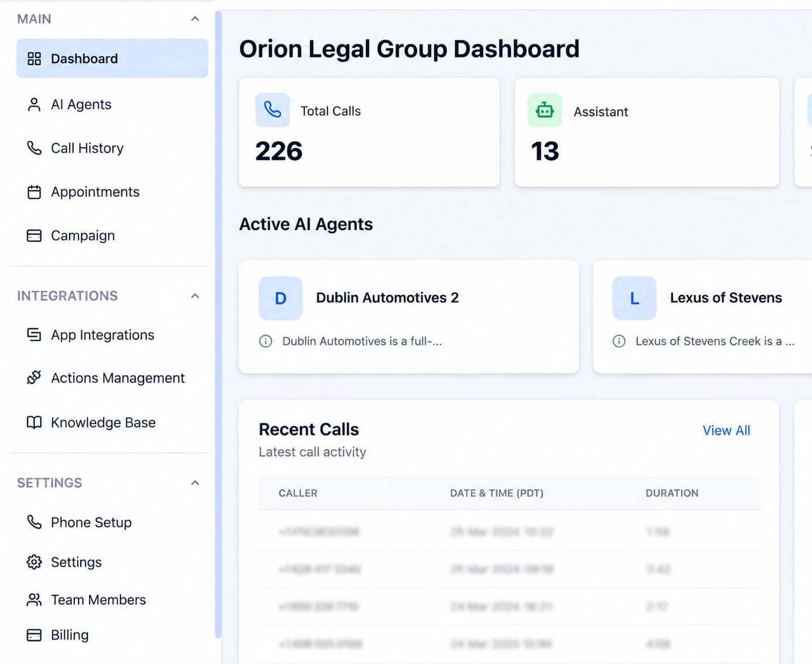The height and width of the screenshot is (664, 812).
Task: Click the Actions Management plug icon
Action: 35,378
